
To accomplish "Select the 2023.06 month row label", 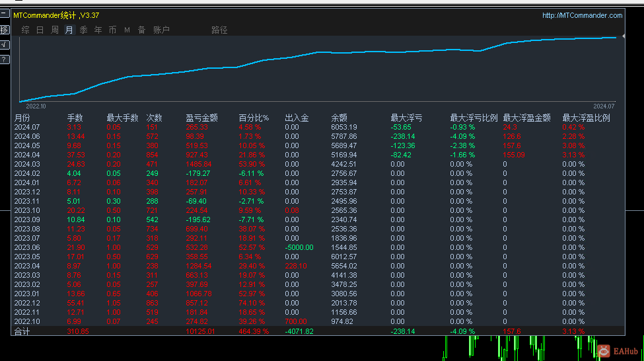I will [27, 247].
